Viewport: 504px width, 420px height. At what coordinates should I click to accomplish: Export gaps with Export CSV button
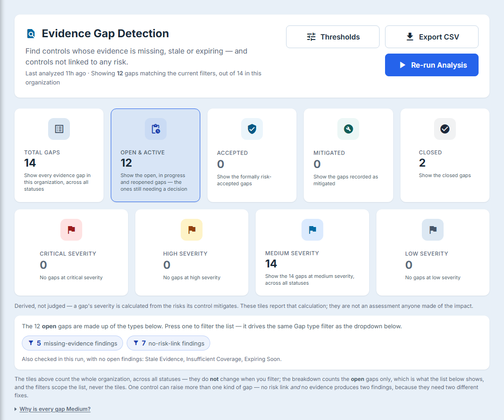coord(432,37)
